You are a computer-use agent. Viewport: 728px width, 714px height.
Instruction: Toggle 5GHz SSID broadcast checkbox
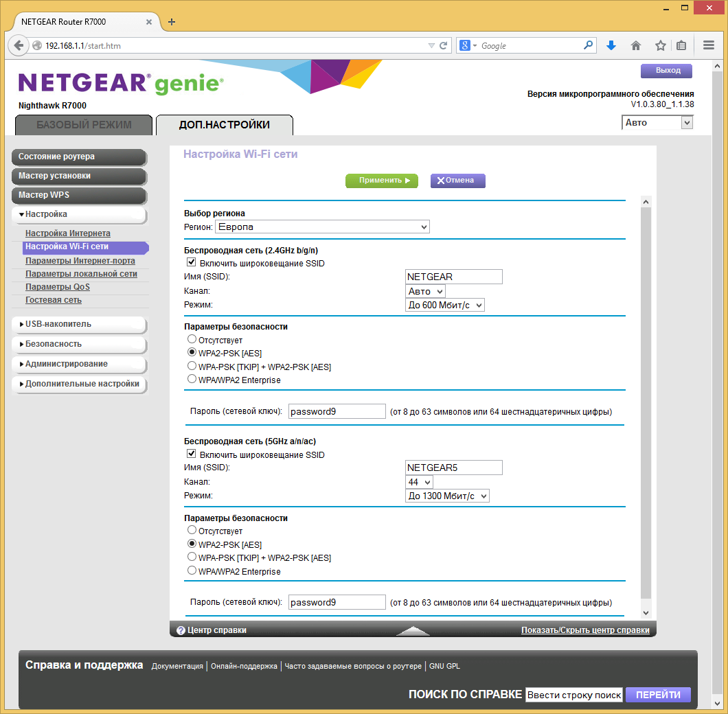tap(192, 454)
